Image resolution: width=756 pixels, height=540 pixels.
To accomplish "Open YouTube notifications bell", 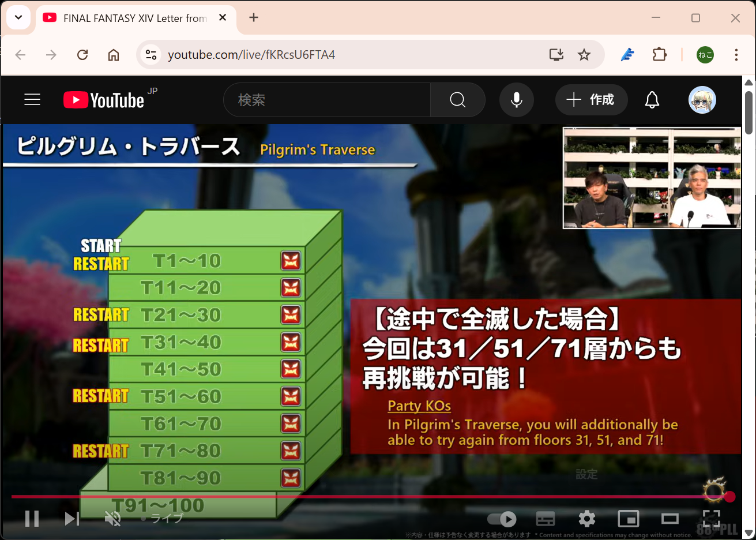I will pos(652,100).
